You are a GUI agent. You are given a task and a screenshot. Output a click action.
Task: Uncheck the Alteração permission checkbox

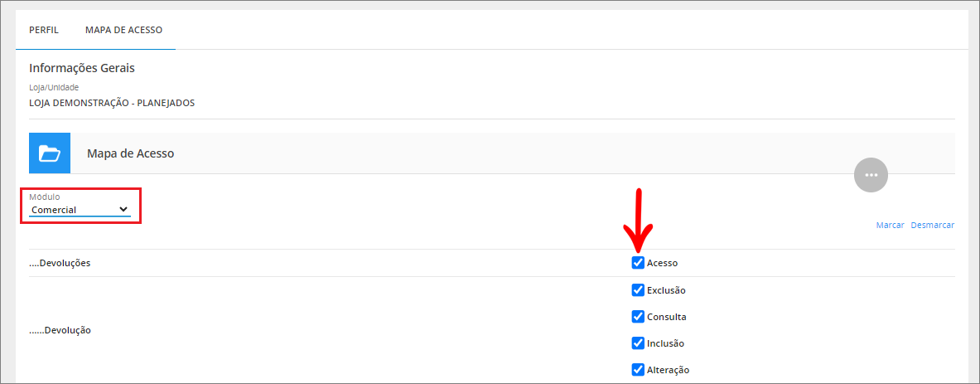(638, 370)
